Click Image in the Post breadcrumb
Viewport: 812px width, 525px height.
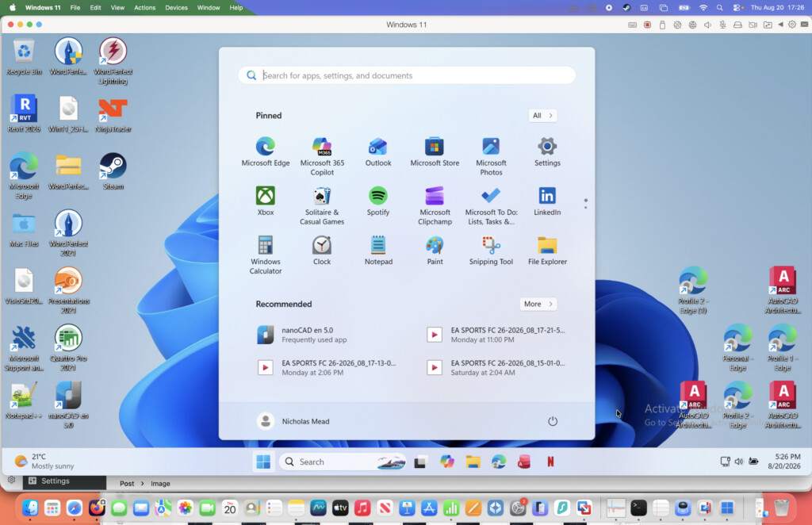(160, 484)
